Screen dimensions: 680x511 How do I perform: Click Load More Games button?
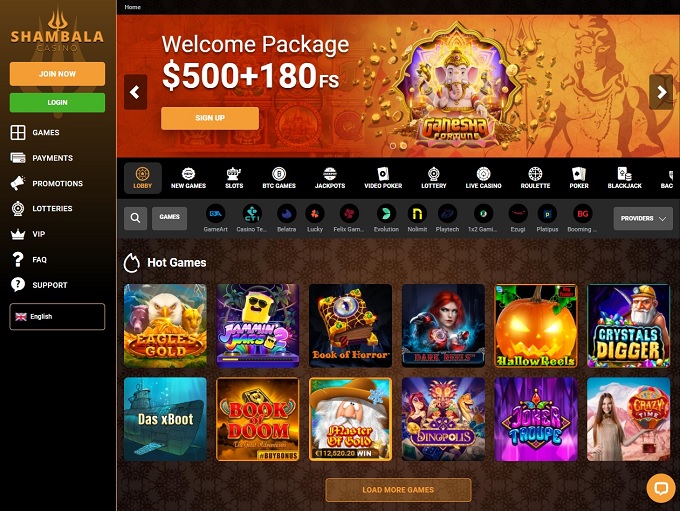pyautogui.click(x=398, y=490)
